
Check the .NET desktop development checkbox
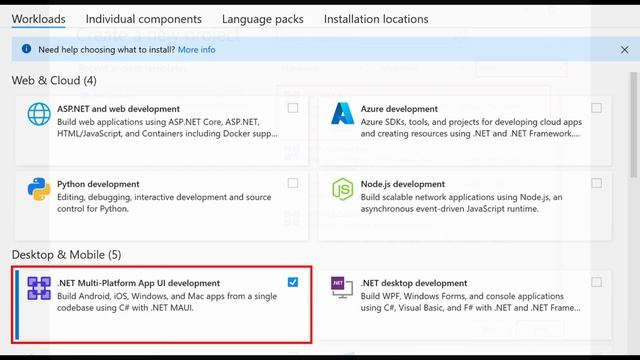tap(596, 282)
